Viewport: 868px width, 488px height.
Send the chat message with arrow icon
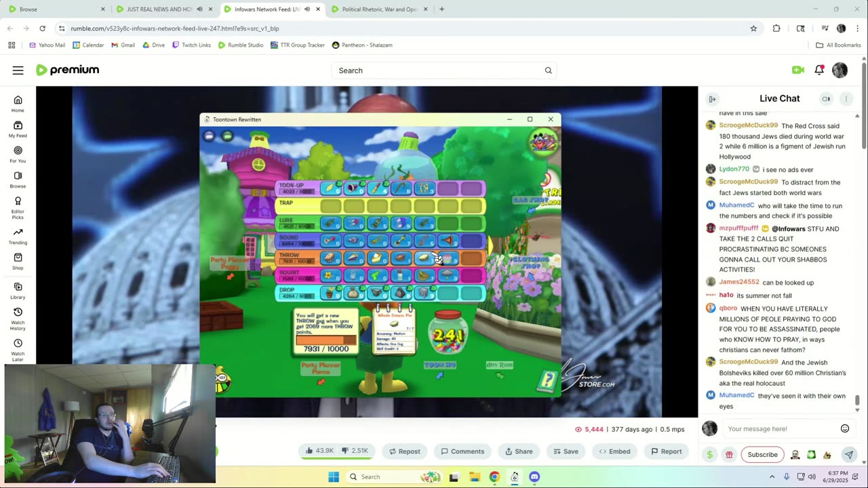(848, 455)
